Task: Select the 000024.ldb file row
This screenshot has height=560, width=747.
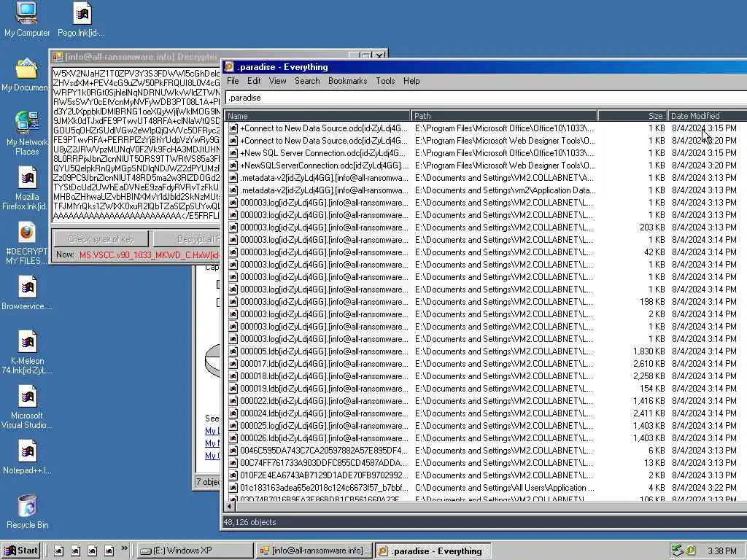Action: tap(486, 413)
